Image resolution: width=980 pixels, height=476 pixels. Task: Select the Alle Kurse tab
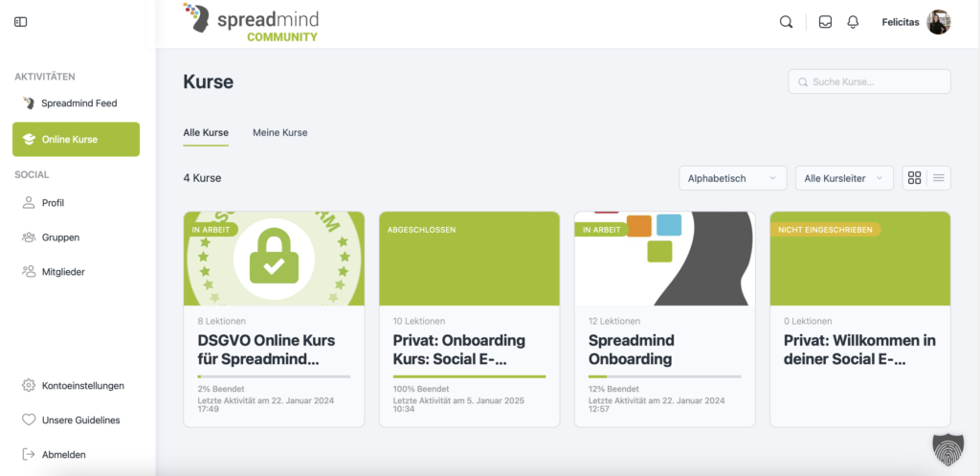(x=206, y=132)
